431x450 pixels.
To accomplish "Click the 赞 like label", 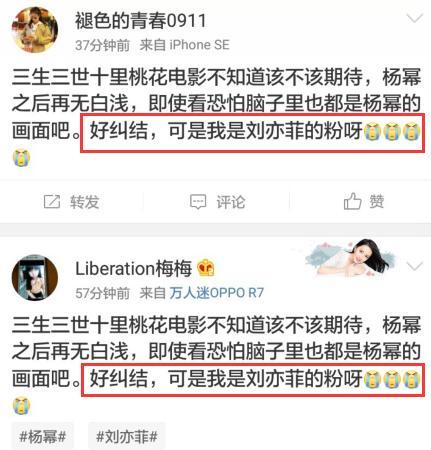I will [x=377, y=201].
